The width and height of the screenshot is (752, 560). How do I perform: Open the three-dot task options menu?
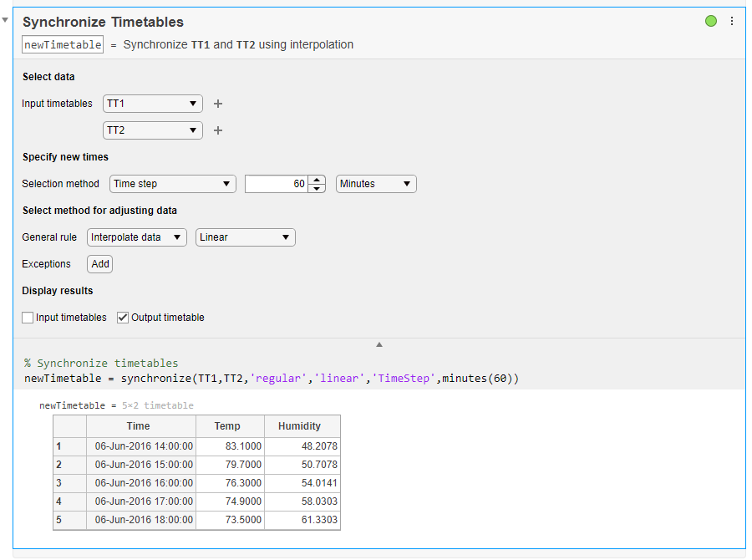pyautogui.click(x=732, y=21)
